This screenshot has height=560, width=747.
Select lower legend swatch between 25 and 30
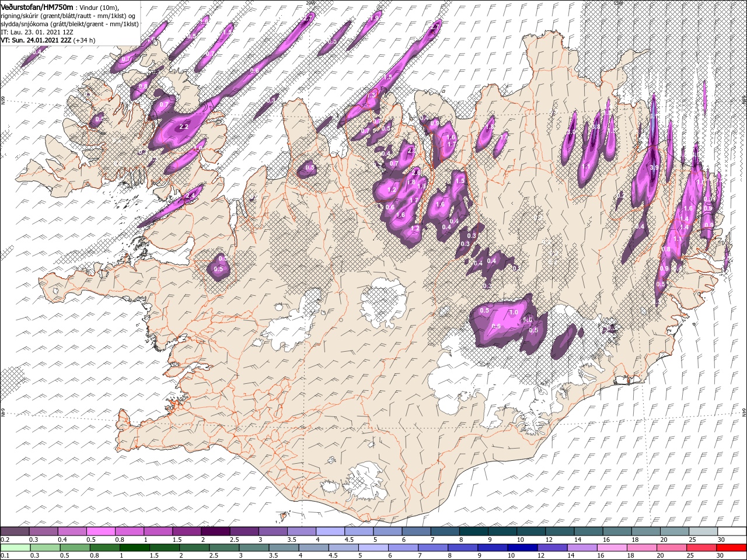[702, 547]
